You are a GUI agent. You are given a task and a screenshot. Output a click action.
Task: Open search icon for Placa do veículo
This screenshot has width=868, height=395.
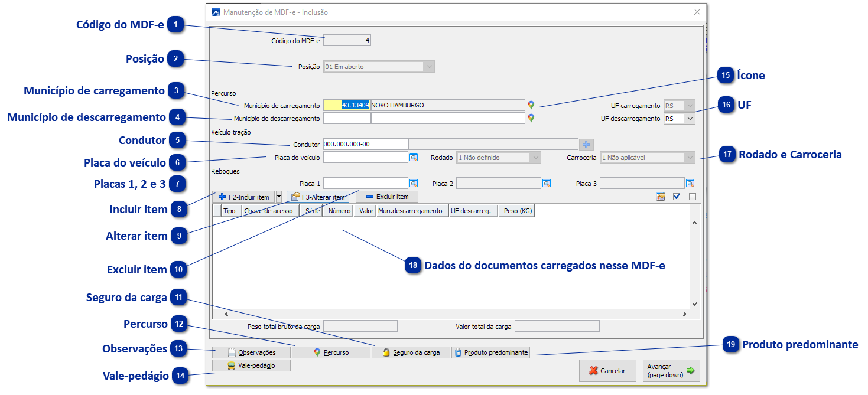tap(414, 158)
